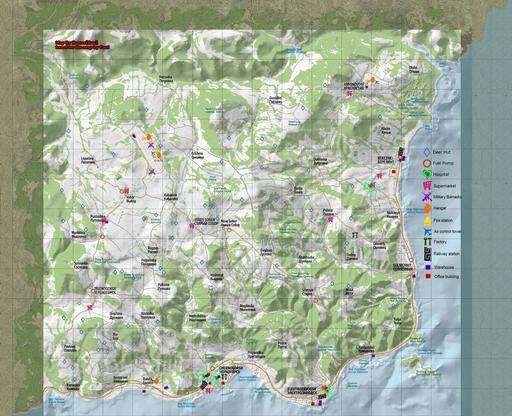Screen dimensions: 512x416
Task: Select the warehouse marker below Solnichniy
Action: (414, 276)
